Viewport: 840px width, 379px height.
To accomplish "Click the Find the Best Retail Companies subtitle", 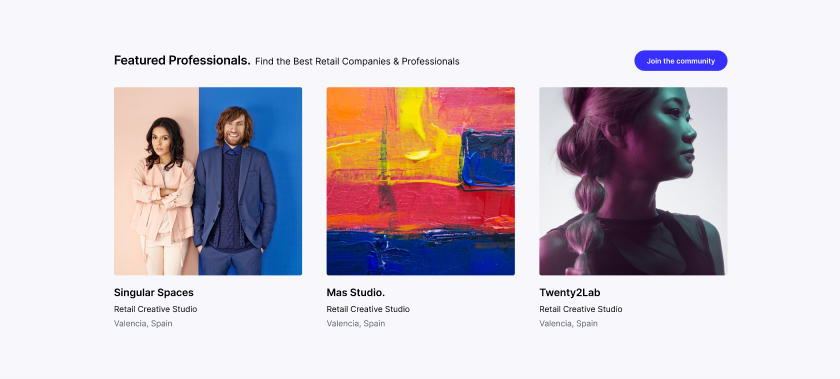I will click(x=357, y=62).
